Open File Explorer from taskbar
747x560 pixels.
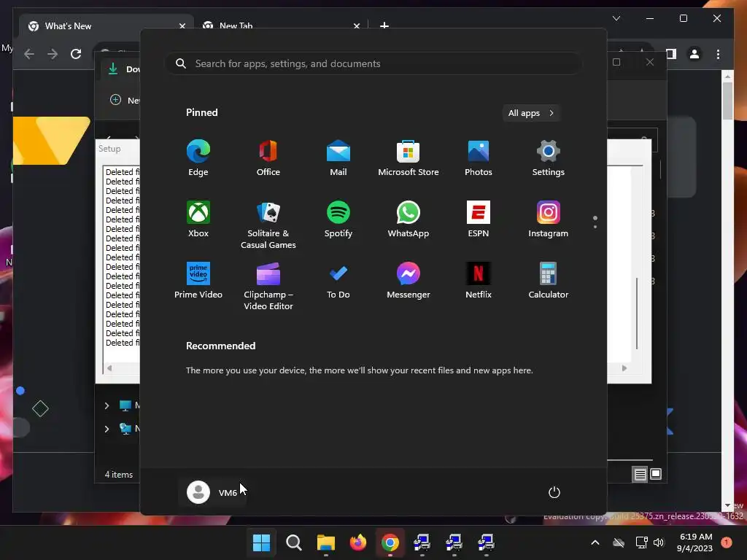pyautogui.click(x=326, y=542)
